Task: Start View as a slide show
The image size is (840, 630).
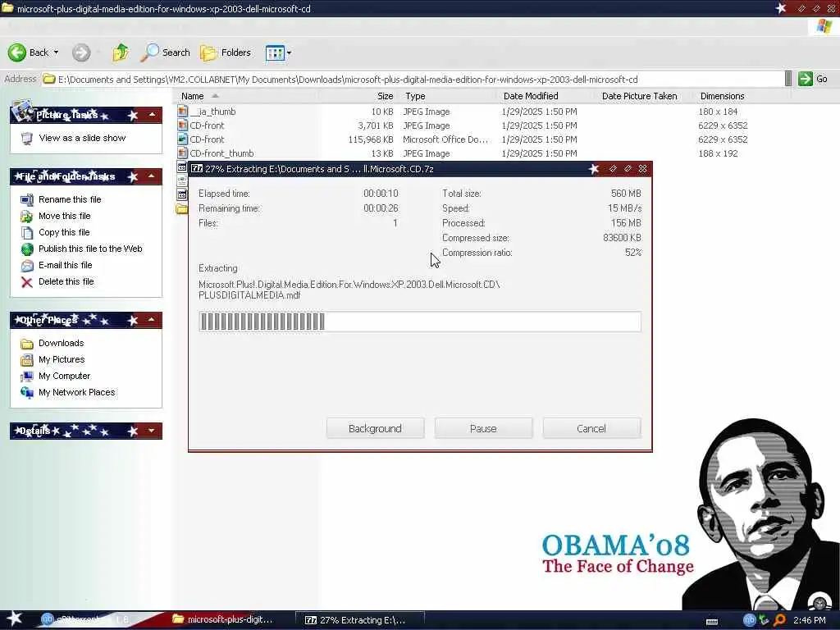Action: 82,138
